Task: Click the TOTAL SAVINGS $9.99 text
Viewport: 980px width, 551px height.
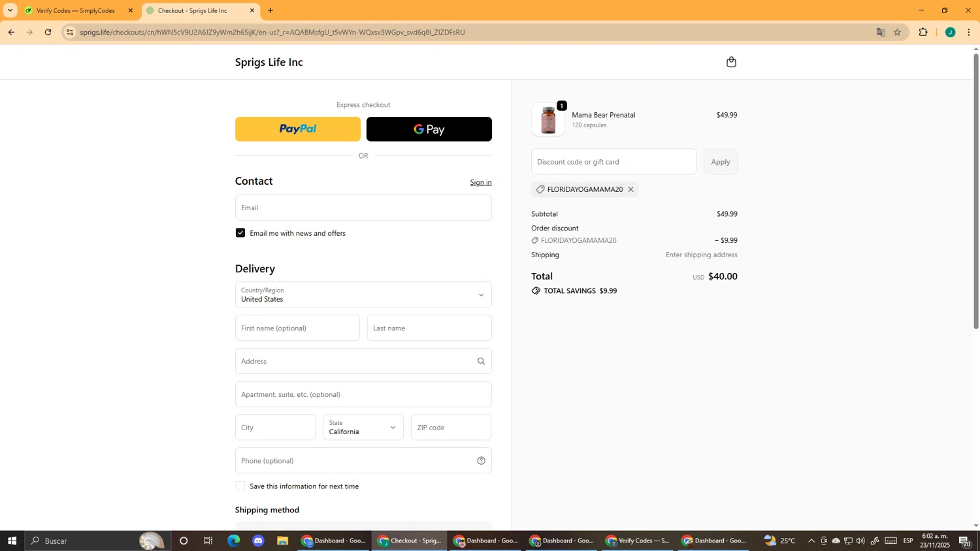Action: coord(580,291)
